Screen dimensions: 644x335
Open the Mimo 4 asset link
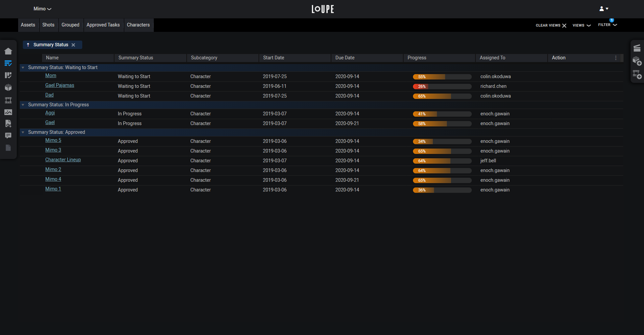click(x=53, y=179)
